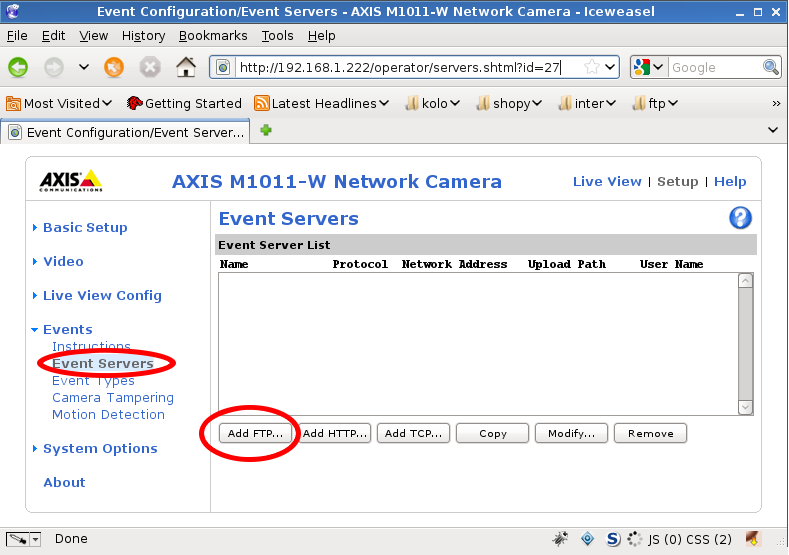Open a new tab with green plus
This screenshot has height=555, width=789.
tap(266, 131)
